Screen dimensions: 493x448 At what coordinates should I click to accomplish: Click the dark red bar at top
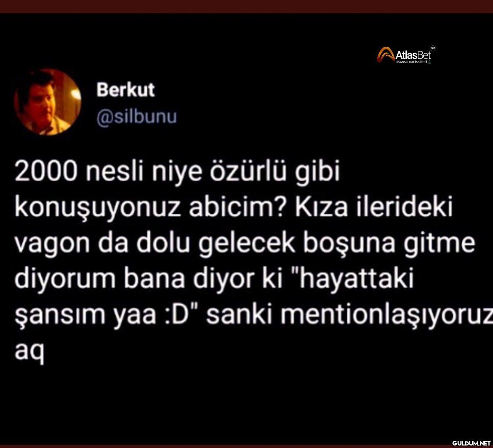(246, 7)
